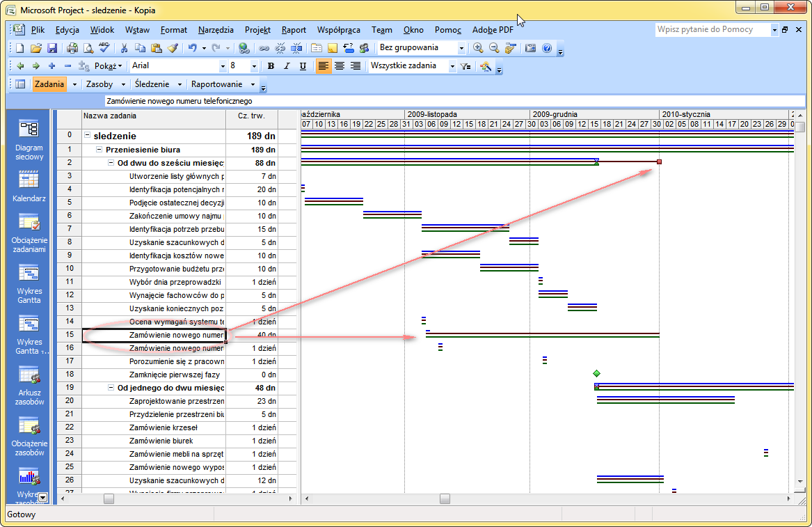
Task: Open Help question mark icon
Action: tap(547, 48)
